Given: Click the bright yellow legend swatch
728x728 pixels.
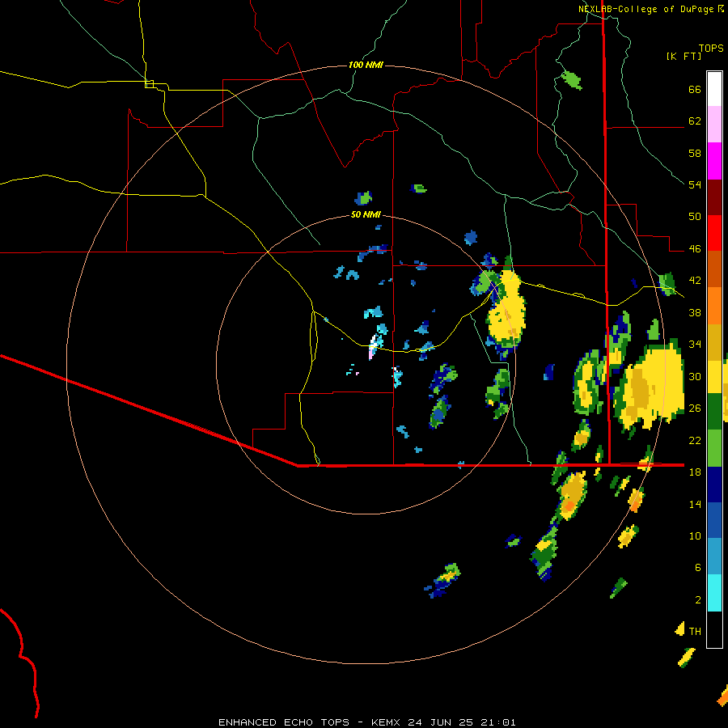Looking at the screenshot, I should tap(714, 377).
